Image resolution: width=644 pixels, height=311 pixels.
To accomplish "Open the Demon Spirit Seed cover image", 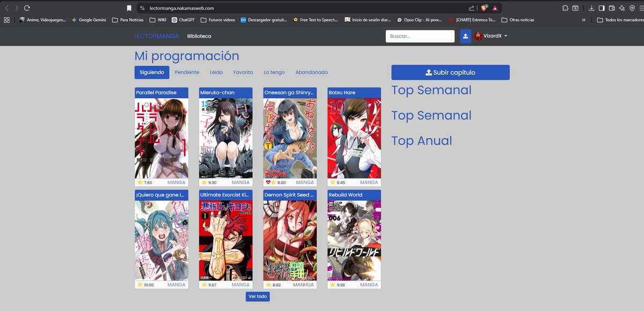I will (290, 241).
